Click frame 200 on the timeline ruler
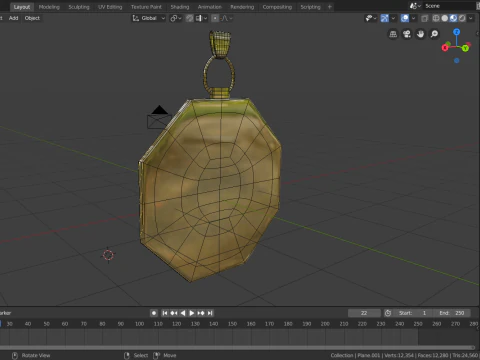Viewport: 480px width, 360px height. (325, 324)
